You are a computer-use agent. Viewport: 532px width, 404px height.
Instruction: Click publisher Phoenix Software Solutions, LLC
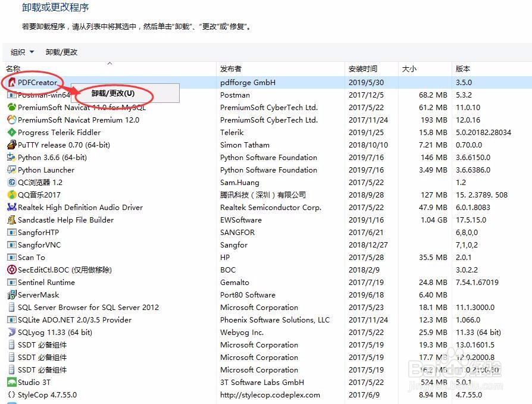point(275,320)
